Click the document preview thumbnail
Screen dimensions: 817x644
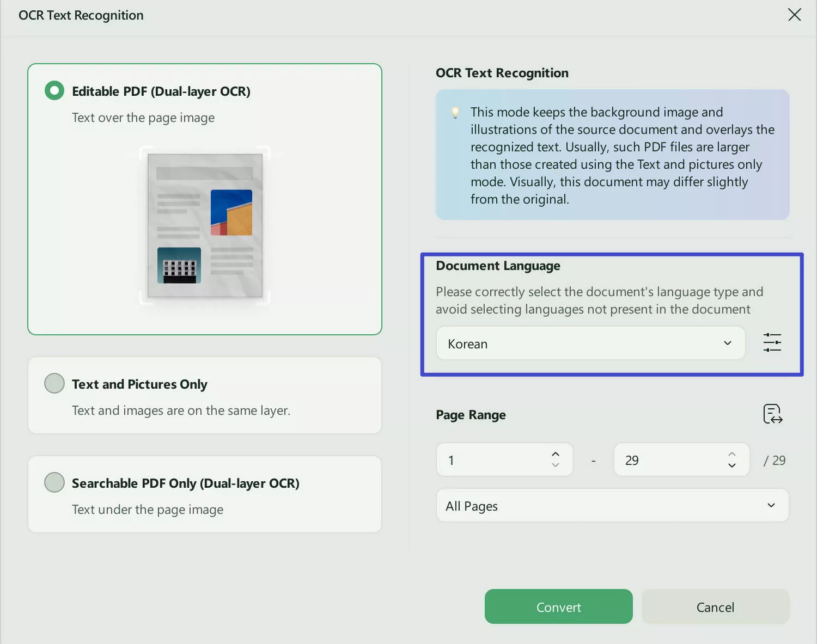pos(204,226)
